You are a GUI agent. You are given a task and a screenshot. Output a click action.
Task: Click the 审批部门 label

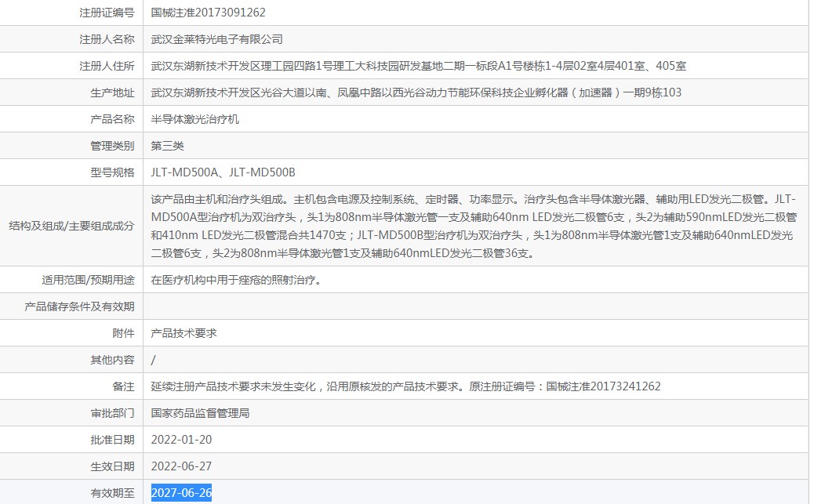tap(112, 413)
